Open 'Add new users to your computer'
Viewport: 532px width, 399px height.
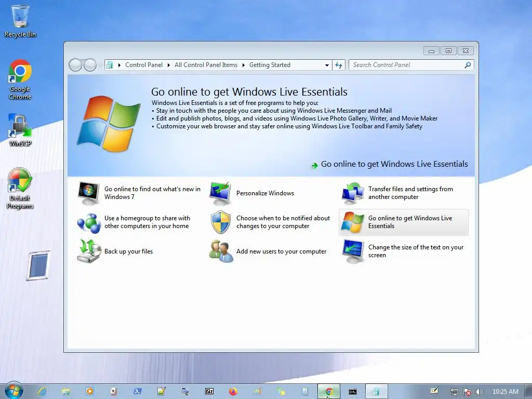(281, 251)
